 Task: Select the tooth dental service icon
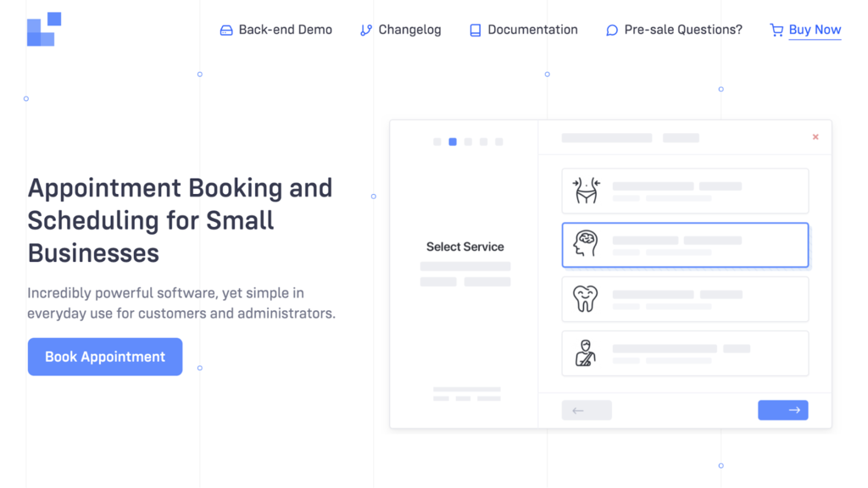point(586,299)
